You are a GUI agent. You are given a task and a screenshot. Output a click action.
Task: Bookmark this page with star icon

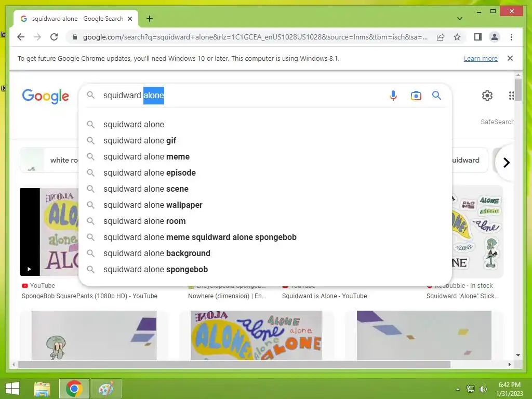pyautogui.click(x=457, y=37)
